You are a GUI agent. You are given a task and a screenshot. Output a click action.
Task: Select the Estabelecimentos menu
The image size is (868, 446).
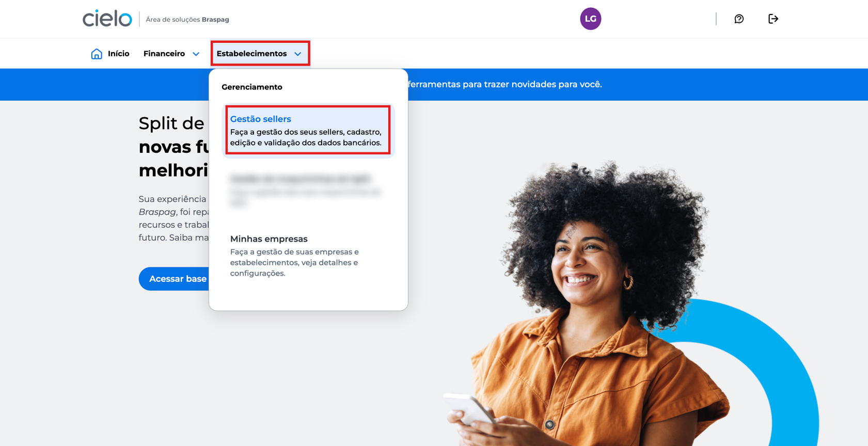coord(259,54)
